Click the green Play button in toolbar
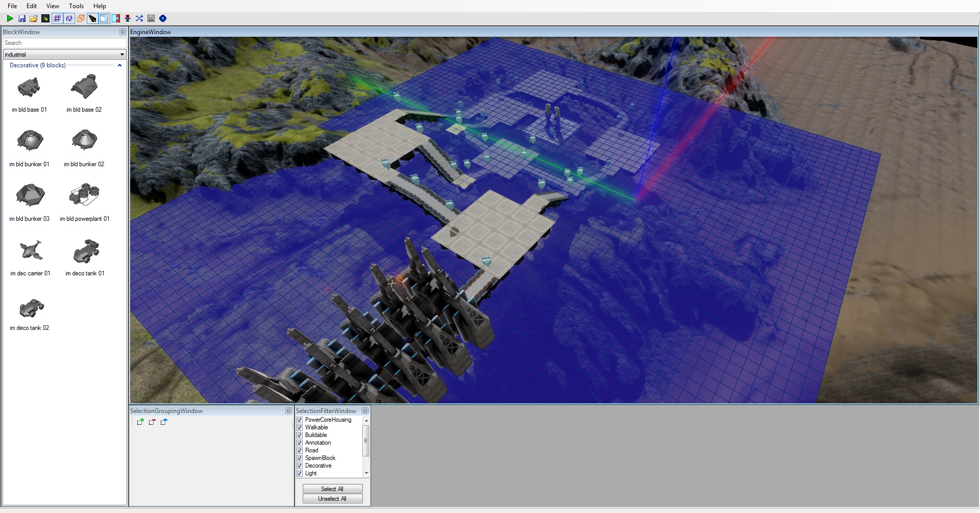 point(10,18)
